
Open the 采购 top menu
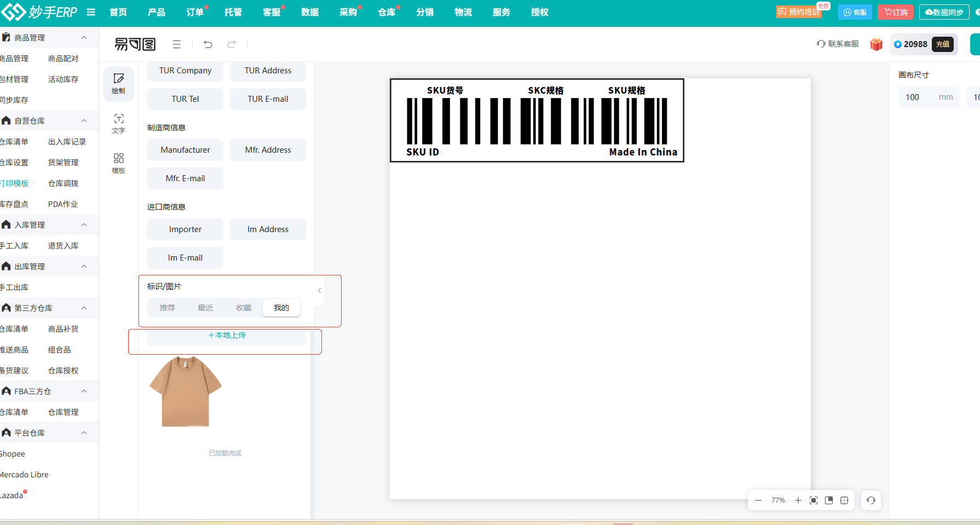click(348, 12)
